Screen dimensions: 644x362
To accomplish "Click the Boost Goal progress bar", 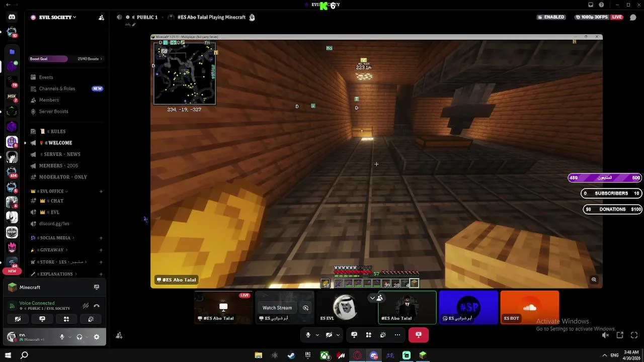I will pos(66,59).
